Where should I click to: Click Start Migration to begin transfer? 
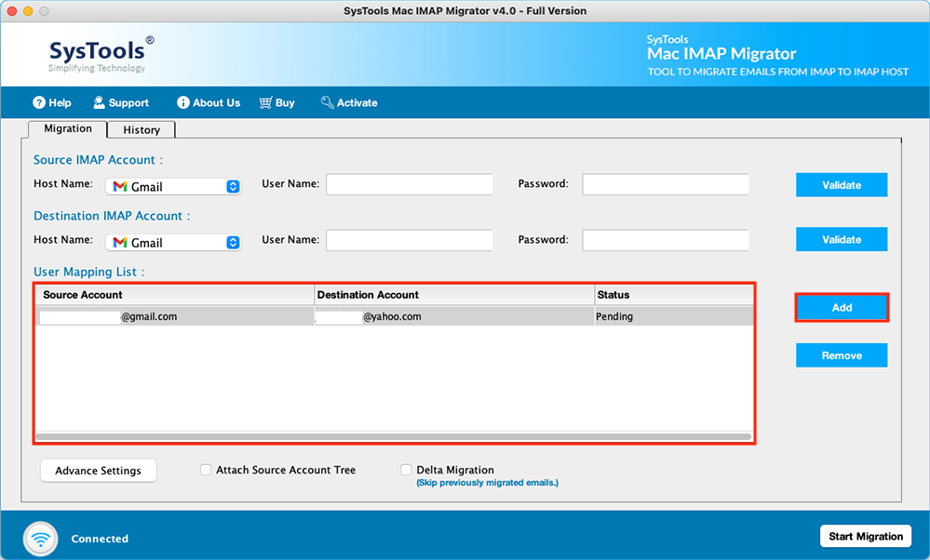[x=865, y=536]
